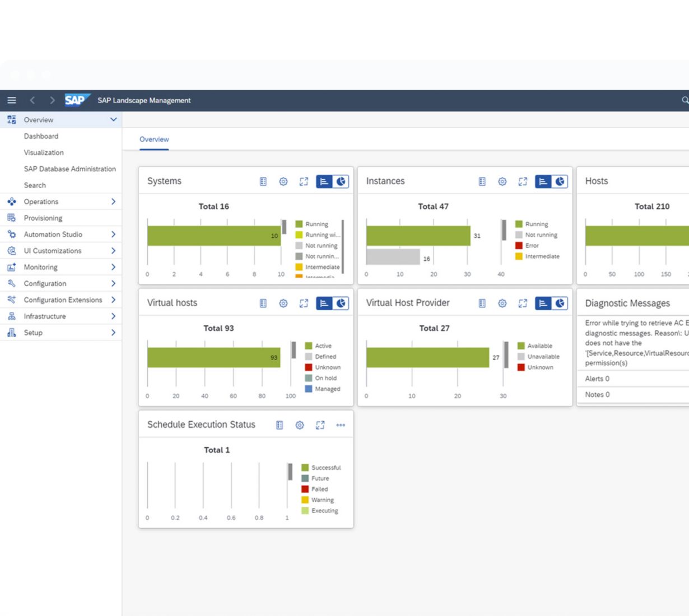Open settings gear on Systems card
This screenshot has height=616, width=689.
click(283, 181)
